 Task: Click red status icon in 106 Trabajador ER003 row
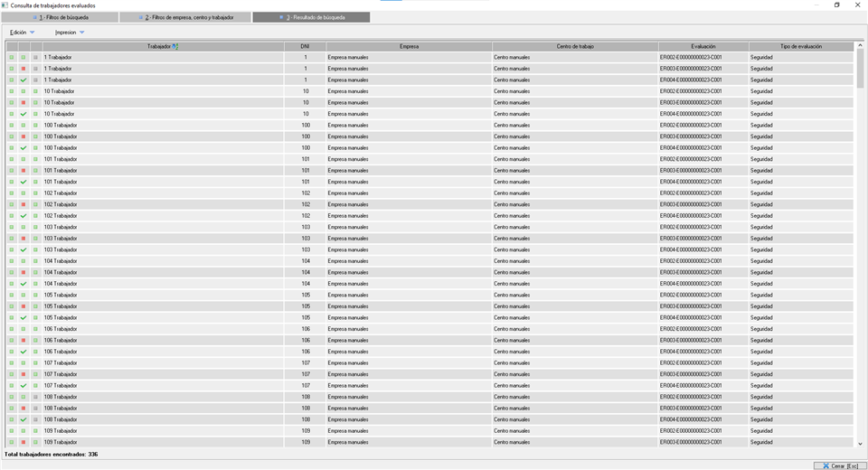pos(24,341)
